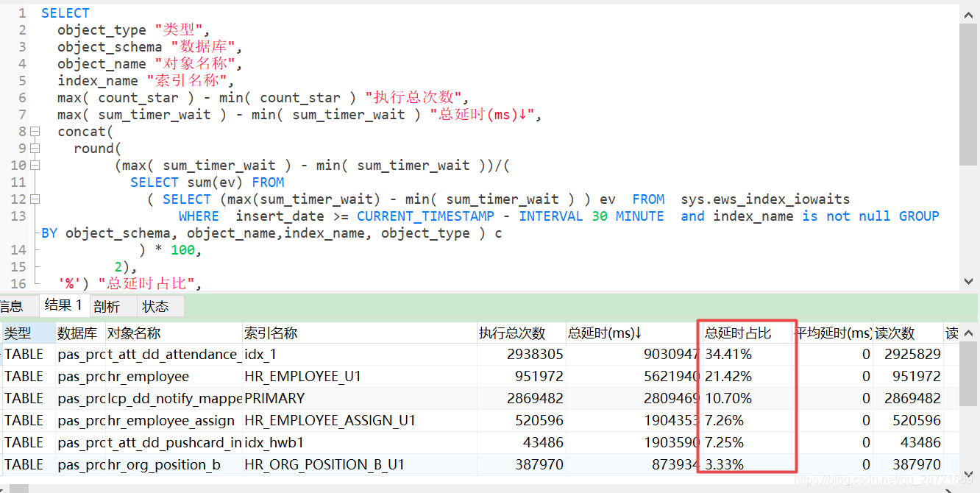Place cursor on line 1 SELECT keyword
Screen dimensions: 980x493
click(65, 13)
